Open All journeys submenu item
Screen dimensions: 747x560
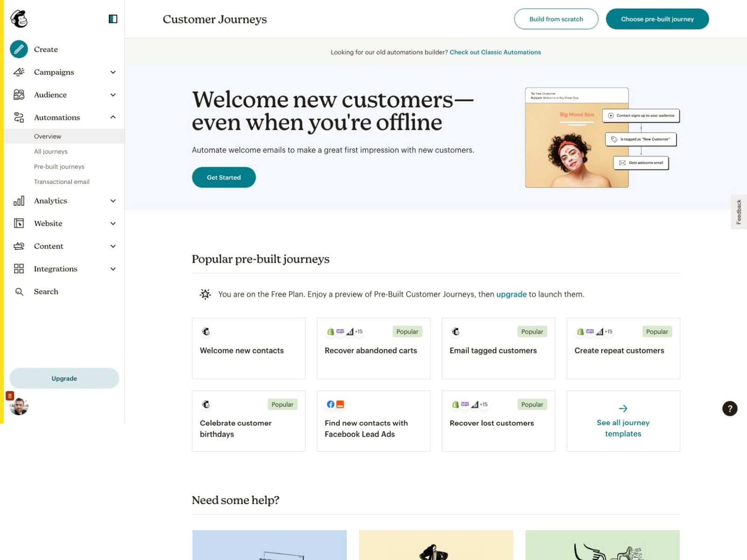(x=51, y=152)
